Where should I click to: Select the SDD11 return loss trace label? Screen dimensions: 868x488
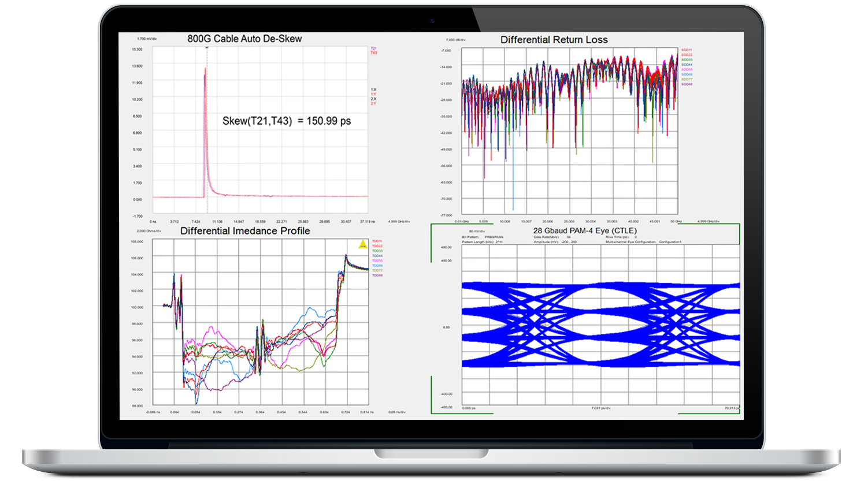click(687, 50)
